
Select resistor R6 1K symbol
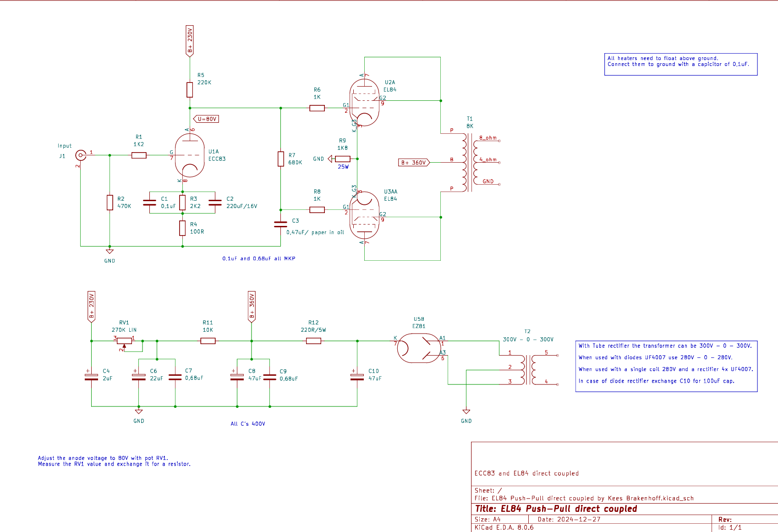(x=317, y=108)
